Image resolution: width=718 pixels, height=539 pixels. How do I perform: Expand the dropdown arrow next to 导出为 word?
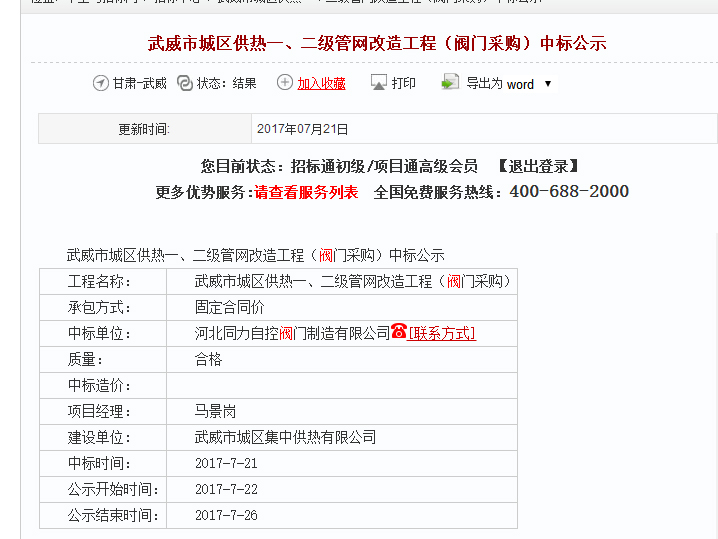point(548,84)
